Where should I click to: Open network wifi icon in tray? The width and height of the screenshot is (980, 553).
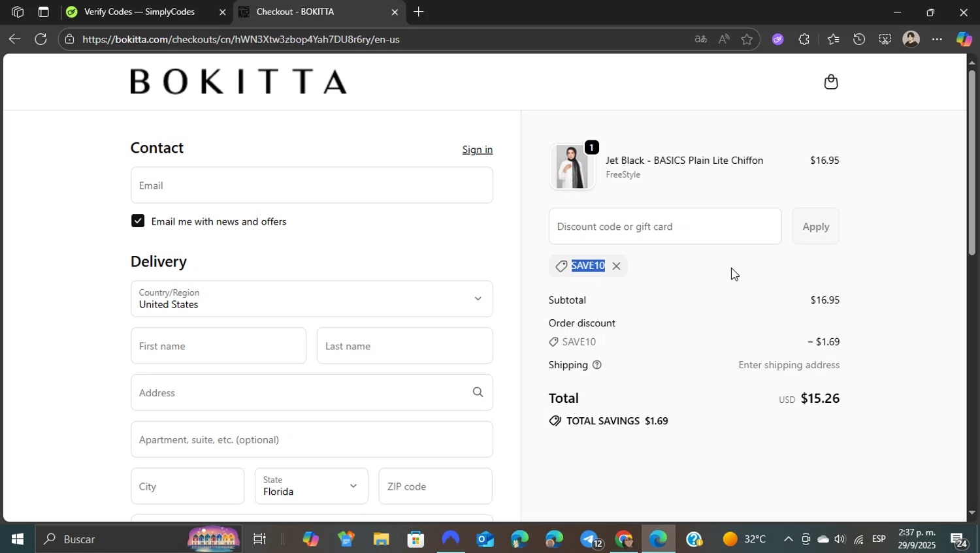click(x=858, y=539)
